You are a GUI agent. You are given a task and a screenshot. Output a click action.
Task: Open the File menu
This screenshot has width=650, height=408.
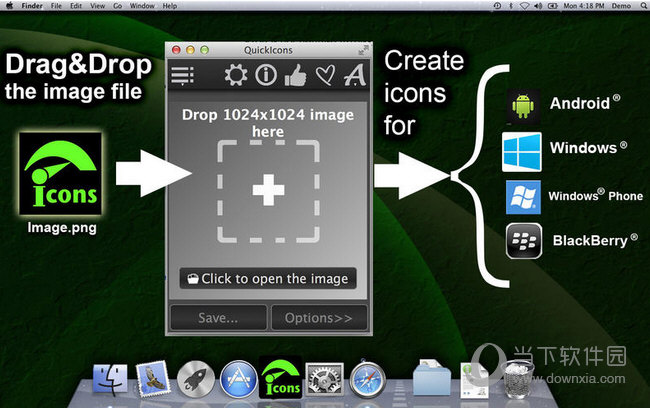56,6
